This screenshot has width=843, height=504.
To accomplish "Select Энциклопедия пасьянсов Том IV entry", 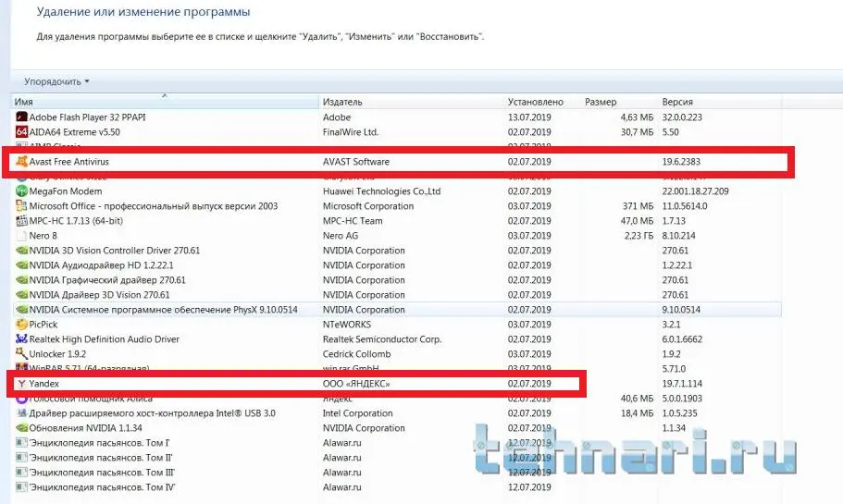I will pos(102,486).
